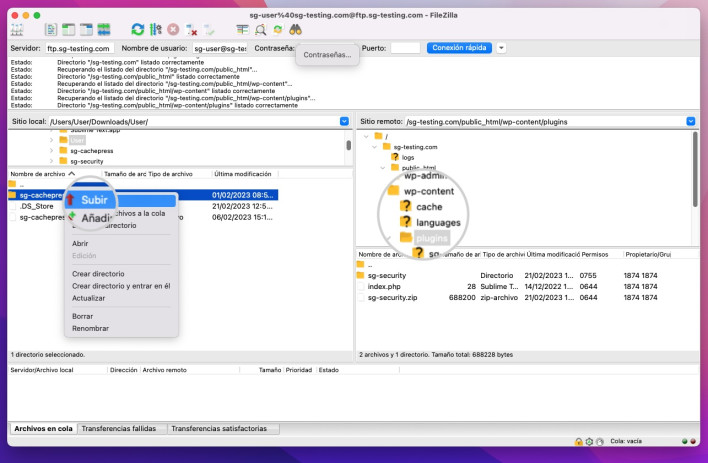Focus the Puerto input field
The height and width of the screenshot is (463, 708).
coord(405,48)
